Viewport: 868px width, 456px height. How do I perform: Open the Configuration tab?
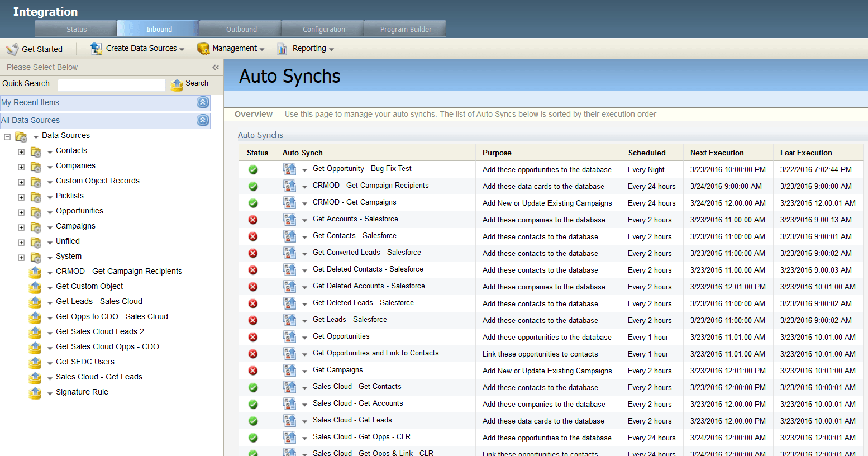tap(323, 29)
